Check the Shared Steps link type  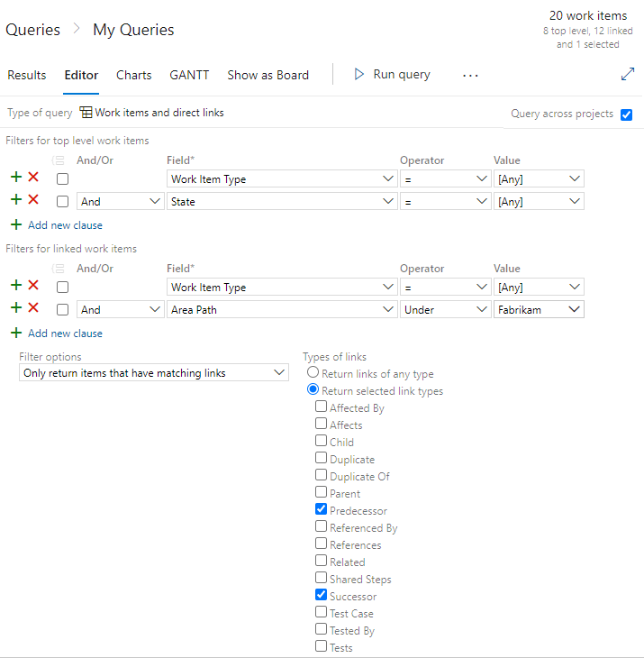click(322, 578)
